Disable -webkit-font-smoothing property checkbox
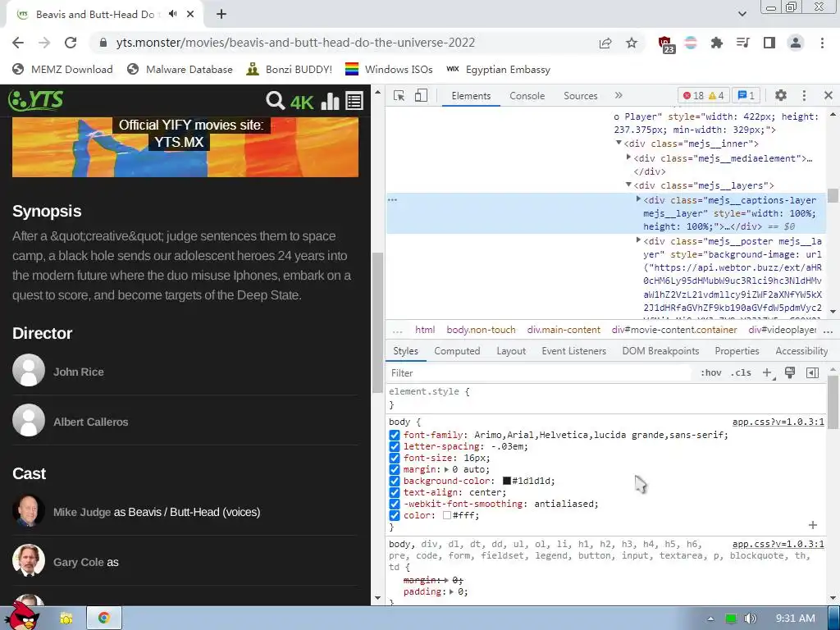Image resolution: width=840 pixels, height=630 pixels. (x=395, y=504)
